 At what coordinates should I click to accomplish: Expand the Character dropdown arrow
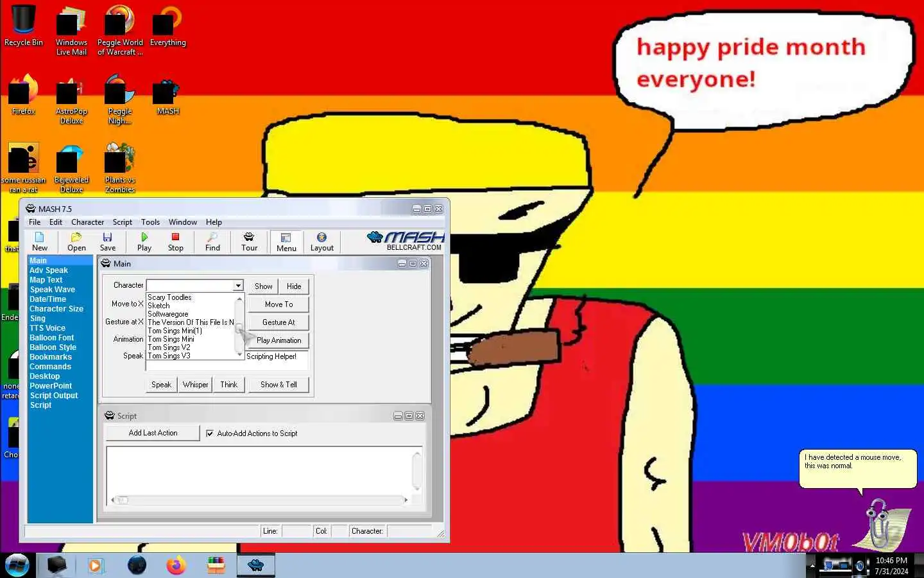238,285
